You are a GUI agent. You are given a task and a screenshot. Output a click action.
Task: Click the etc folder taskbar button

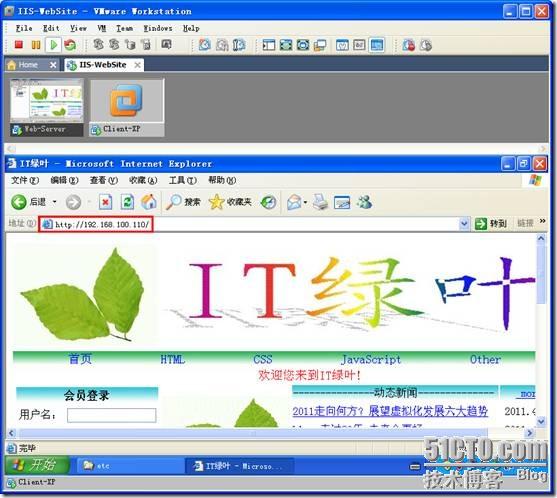click(130, 465)
